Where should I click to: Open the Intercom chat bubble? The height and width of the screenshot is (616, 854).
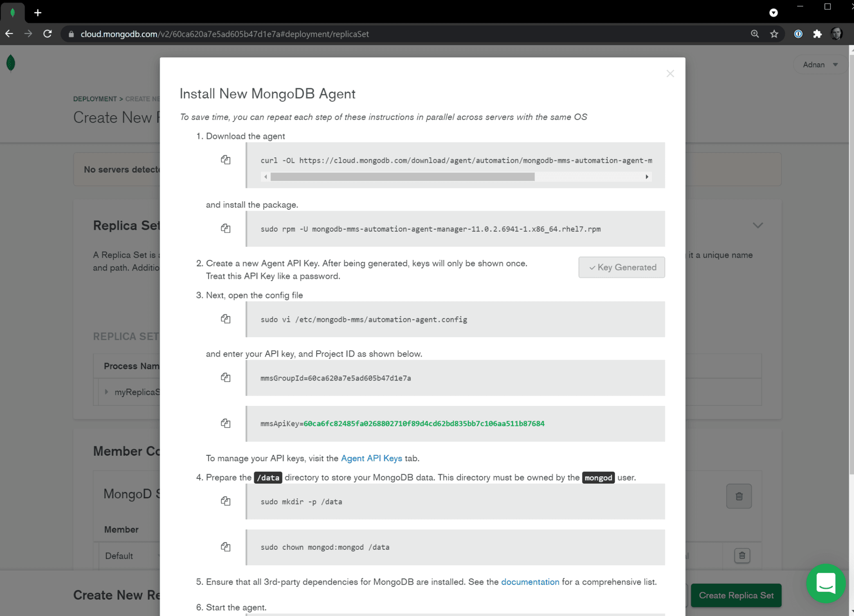825,583
